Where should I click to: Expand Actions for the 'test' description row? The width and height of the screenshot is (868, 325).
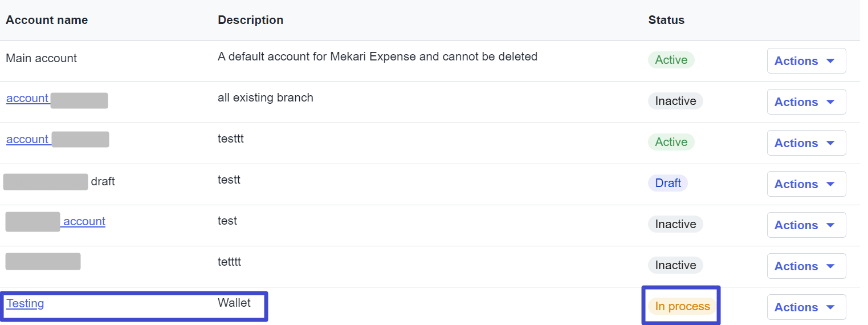806,225
